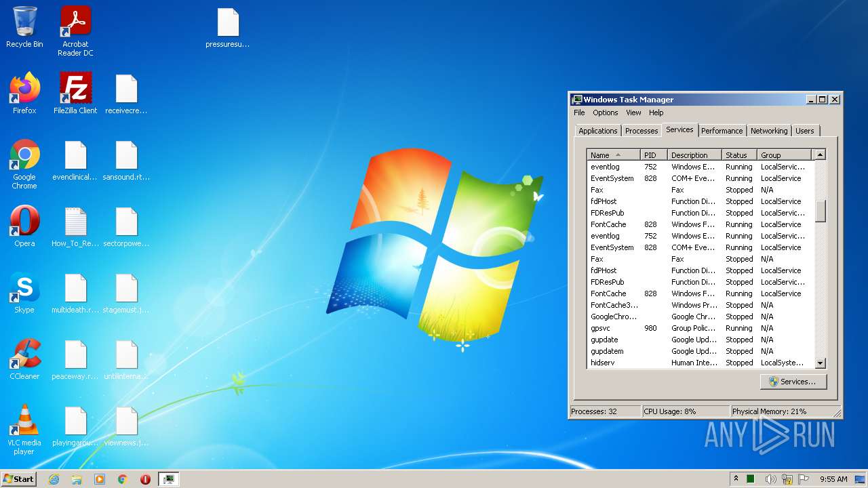This screenshot has width=868, height=488.
Task: Click Action Center flag tray icon
Action: pyautogui.click(x=804, y=479)
